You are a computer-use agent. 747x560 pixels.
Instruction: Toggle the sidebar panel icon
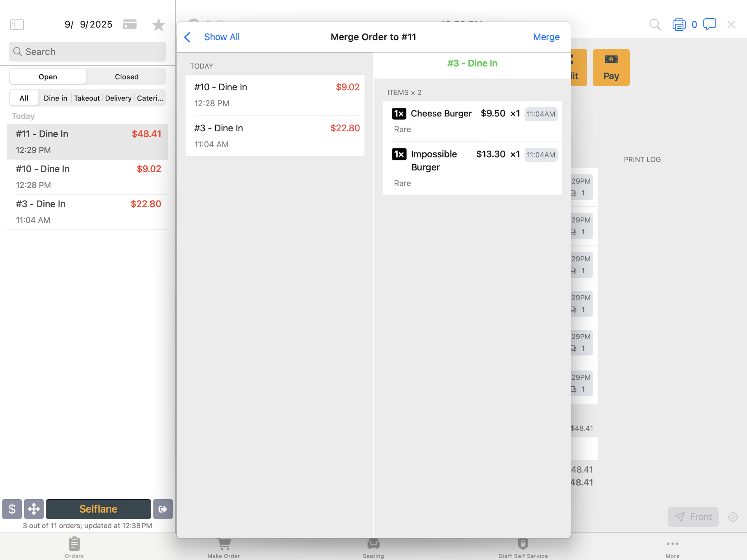17,25
